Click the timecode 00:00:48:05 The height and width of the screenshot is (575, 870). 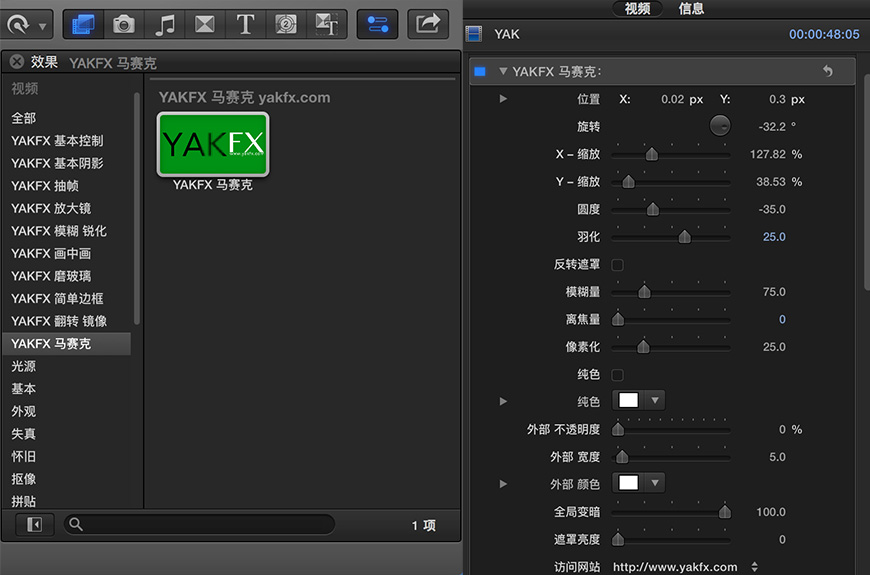click(x=824, y=34)
